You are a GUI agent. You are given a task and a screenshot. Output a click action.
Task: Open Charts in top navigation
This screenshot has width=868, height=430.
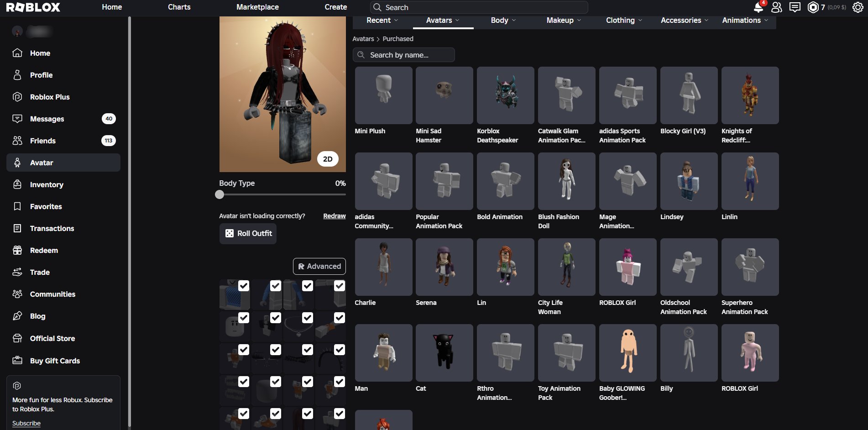pos(179,7)
